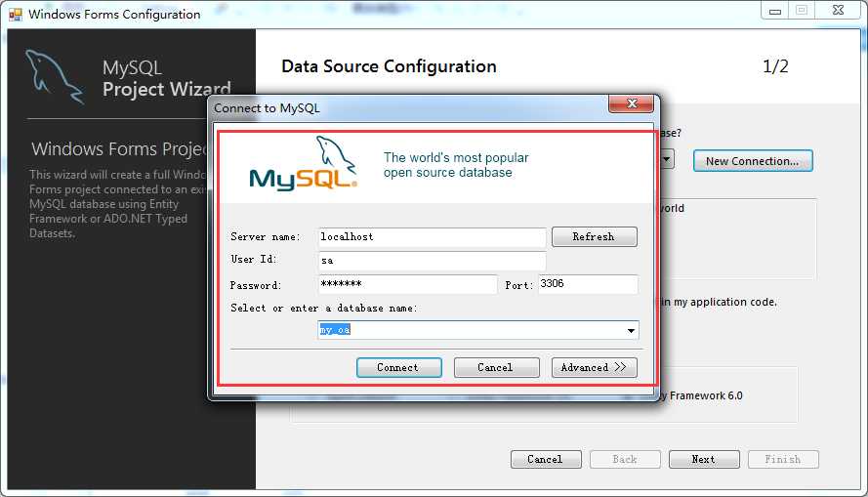The width and height of the screenshot is (868, 497).
Task: Maximize the Windows Forms Configuration window
Action: coord(802,11)
